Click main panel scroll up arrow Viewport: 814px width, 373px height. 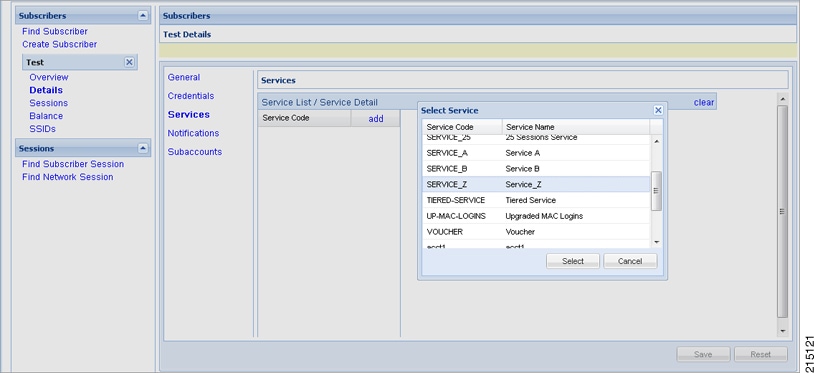click(x=782, y=98)
